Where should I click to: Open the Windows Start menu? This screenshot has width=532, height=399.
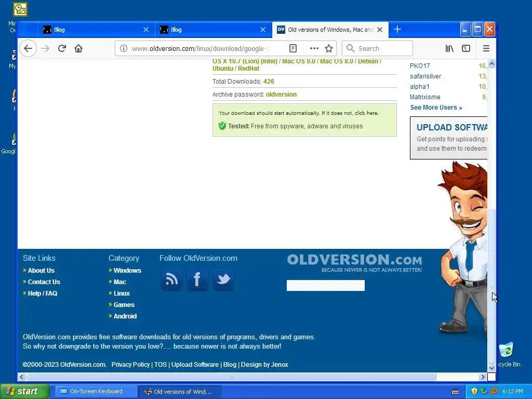point(25,391)
